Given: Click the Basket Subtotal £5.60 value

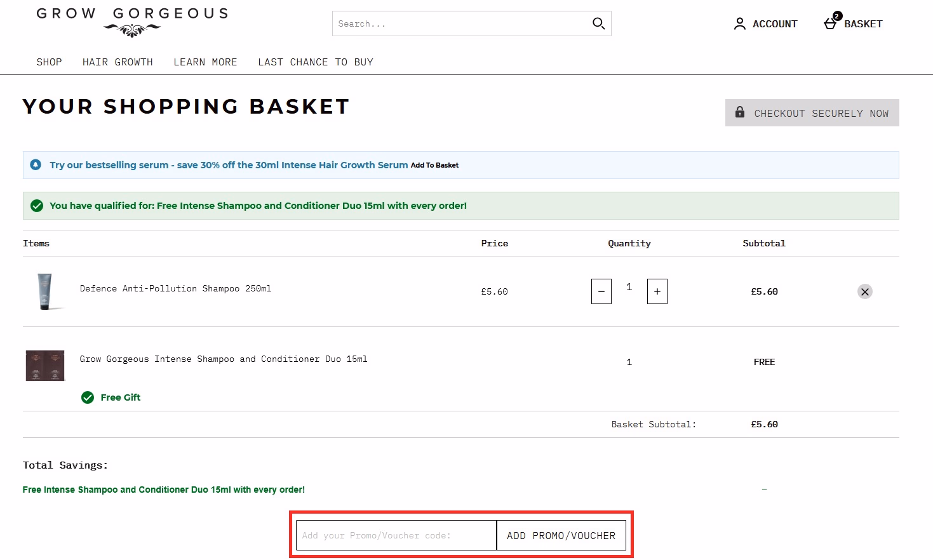Looking at the screenshot, I should (x=764, y=424).
